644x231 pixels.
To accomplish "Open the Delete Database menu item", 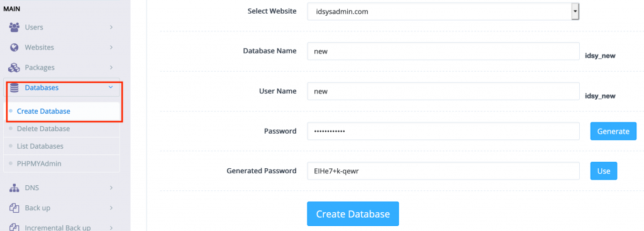I will (43, 129).
